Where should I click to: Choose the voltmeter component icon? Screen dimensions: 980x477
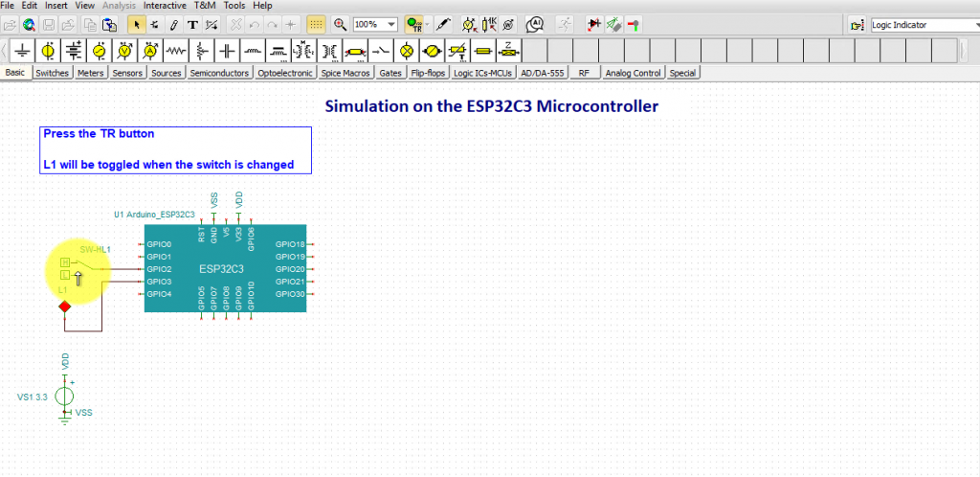123,49
